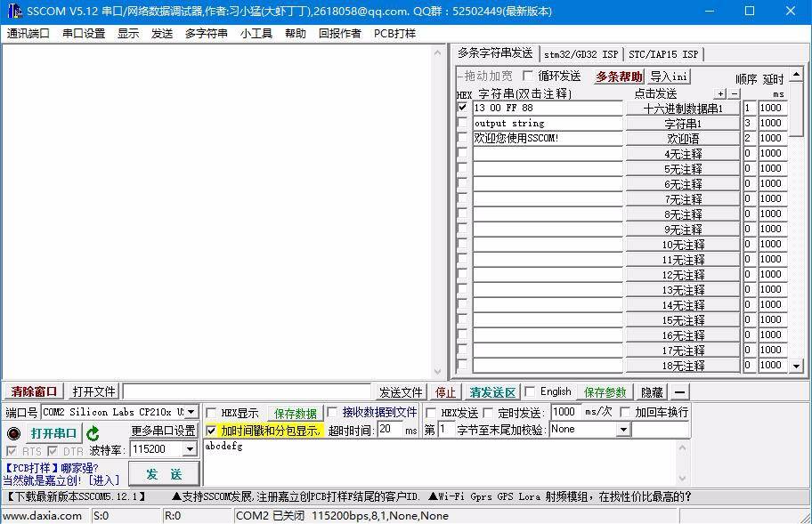Open the 串口设置 menu
812x524 pixels.
tap(84, 34)
